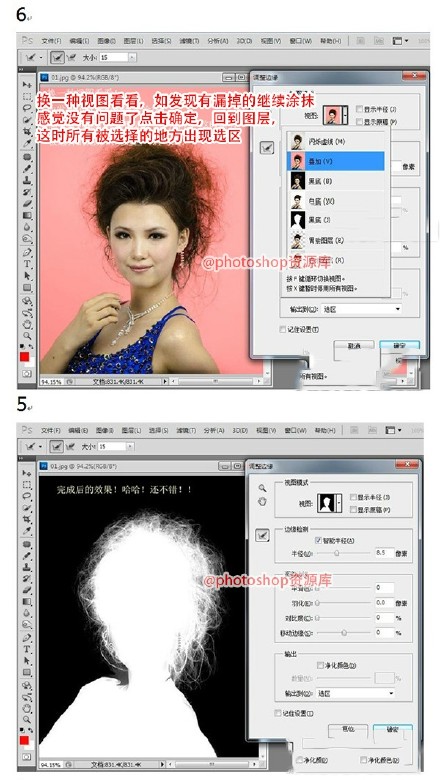The image size is (440, 780).
Task: Choose the 叠加 (V) overlay view option
Action: pos(336,161)
